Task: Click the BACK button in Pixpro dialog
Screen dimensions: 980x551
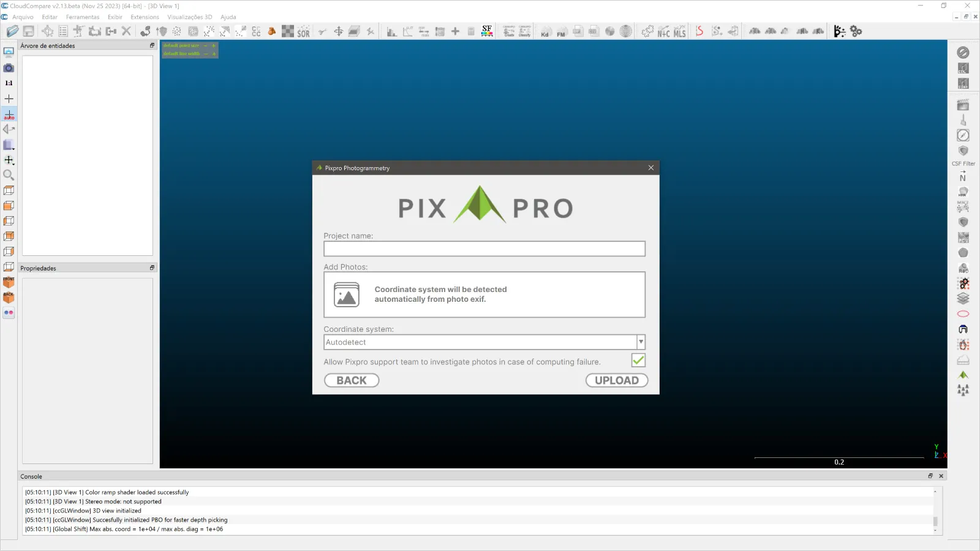Action: (x=352, y=381)
